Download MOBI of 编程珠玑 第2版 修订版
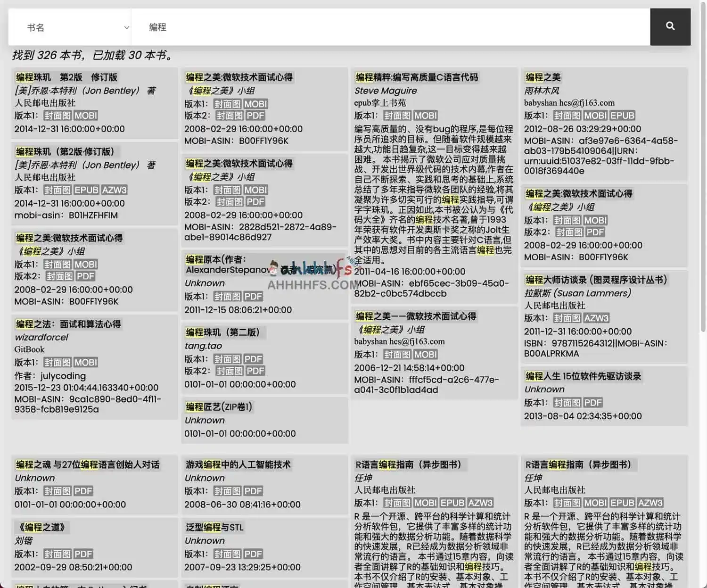707x588 pixels. tap(85, 116)
